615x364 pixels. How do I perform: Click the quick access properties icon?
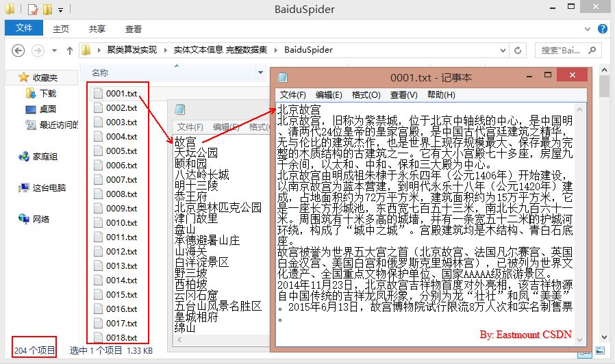33,9
